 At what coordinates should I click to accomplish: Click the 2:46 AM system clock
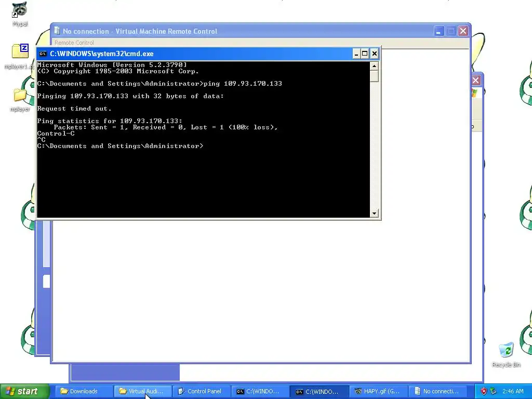pyautogui.click(x=513, y=391)
